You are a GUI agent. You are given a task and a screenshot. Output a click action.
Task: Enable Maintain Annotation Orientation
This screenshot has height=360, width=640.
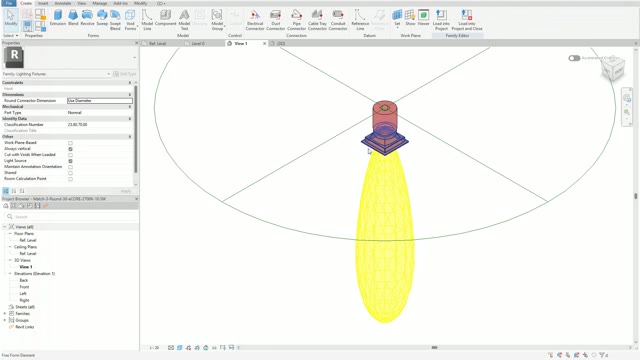[x=70, y=167]
